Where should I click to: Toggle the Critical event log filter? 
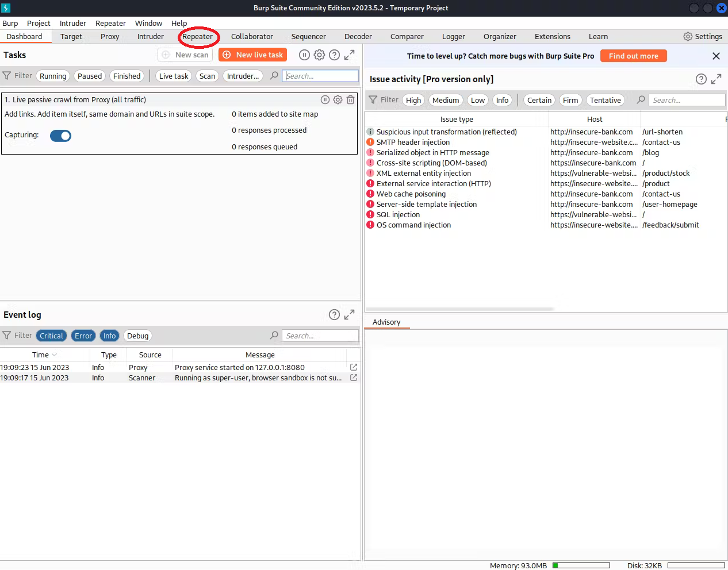(51, 336)
